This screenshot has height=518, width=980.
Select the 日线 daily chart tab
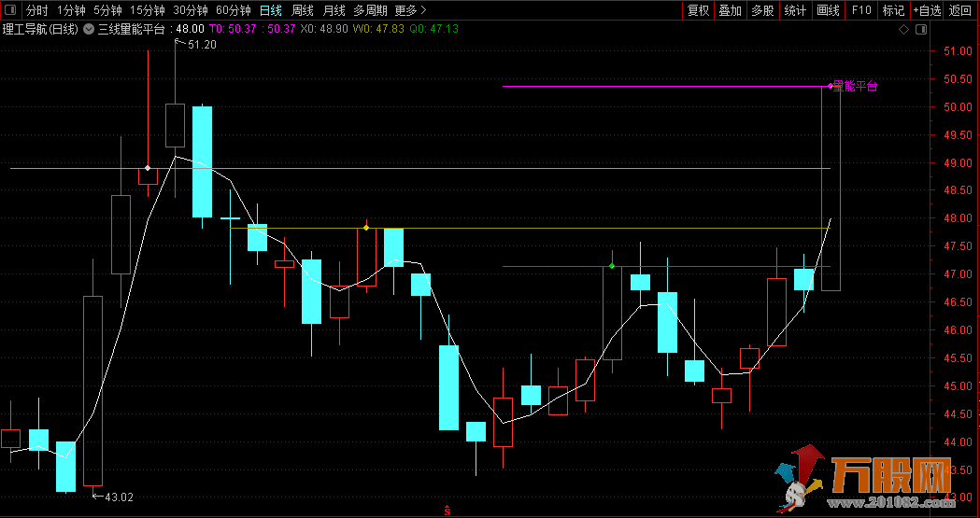click(x=271, y=10)
